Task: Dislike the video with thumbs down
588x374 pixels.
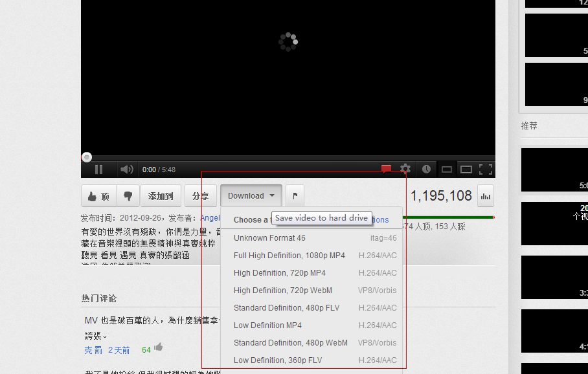Action: click(x=128, y=196)
